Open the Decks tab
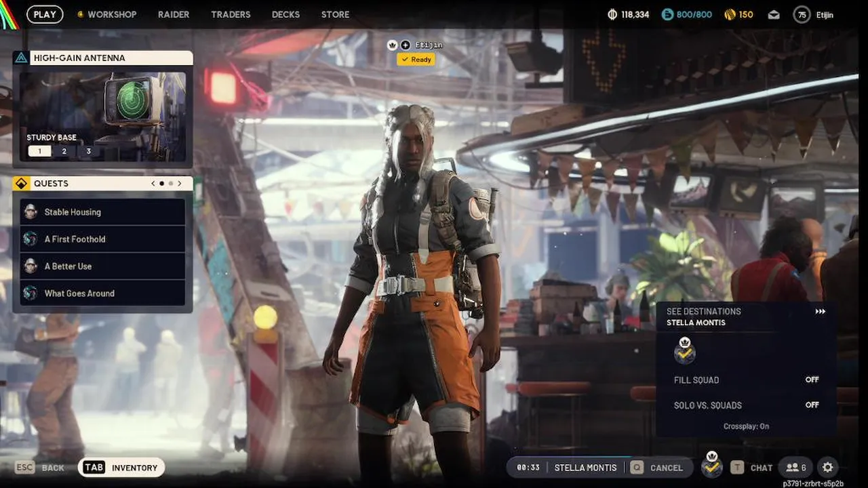Image resolution: width=868 pixels, height=488 pixels. pos(285,14)
